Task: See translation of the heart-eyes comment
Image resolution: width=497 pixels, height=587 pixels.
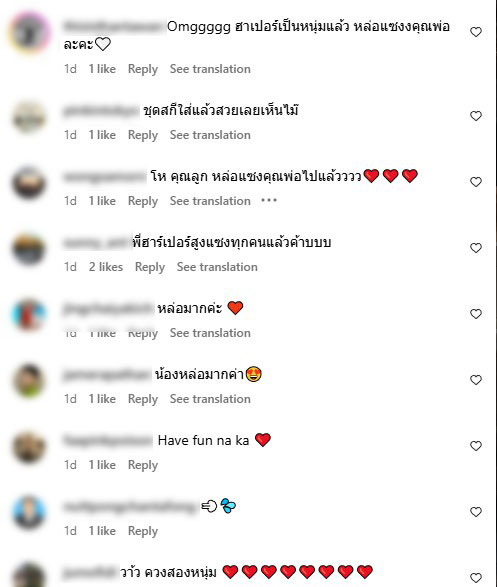Action: [210, 399]
